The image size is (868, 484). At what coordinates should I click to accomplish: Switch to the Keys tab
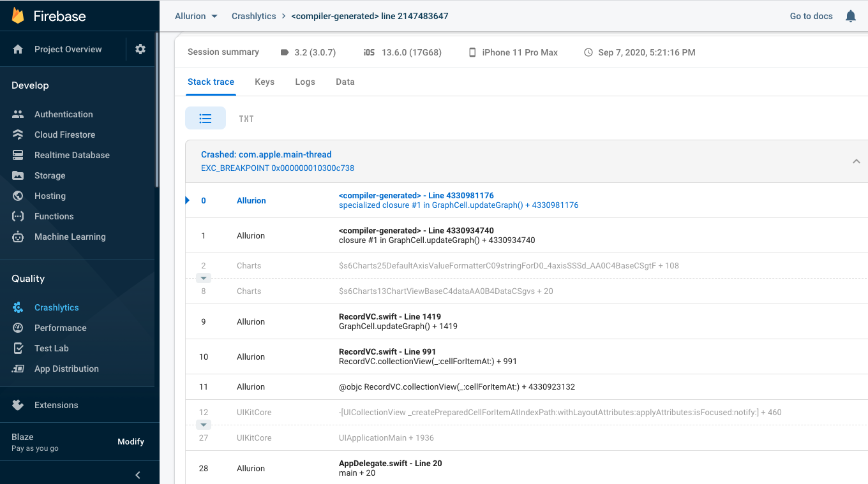tap(264, 82)
